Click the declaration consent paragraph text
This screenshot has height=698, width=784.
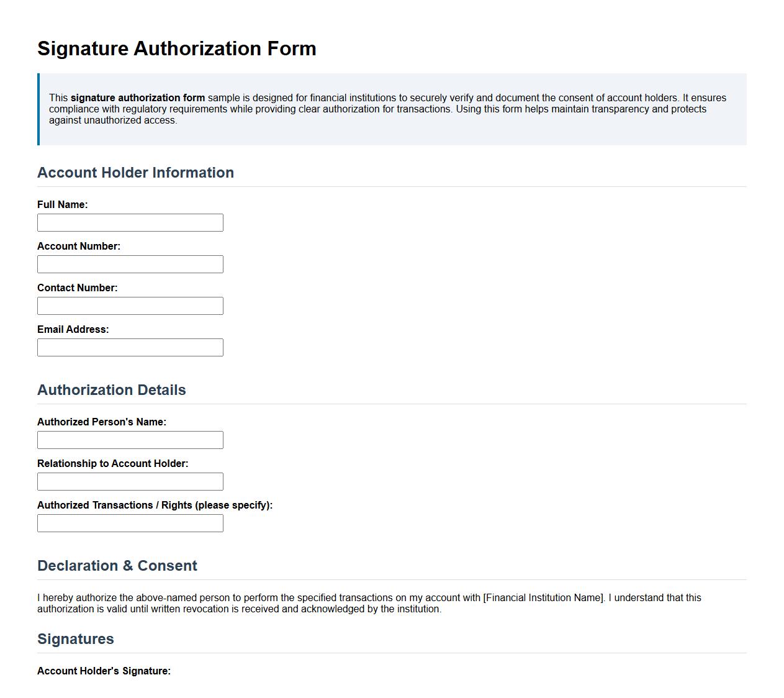click(369, 604)
